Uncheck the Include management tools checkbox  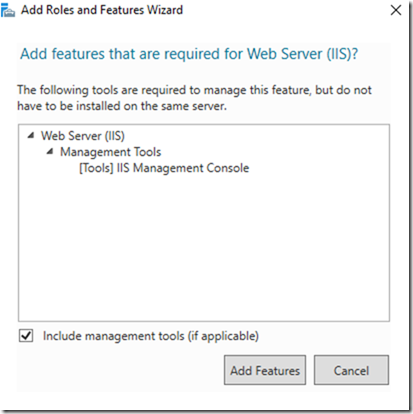[26, 336]
